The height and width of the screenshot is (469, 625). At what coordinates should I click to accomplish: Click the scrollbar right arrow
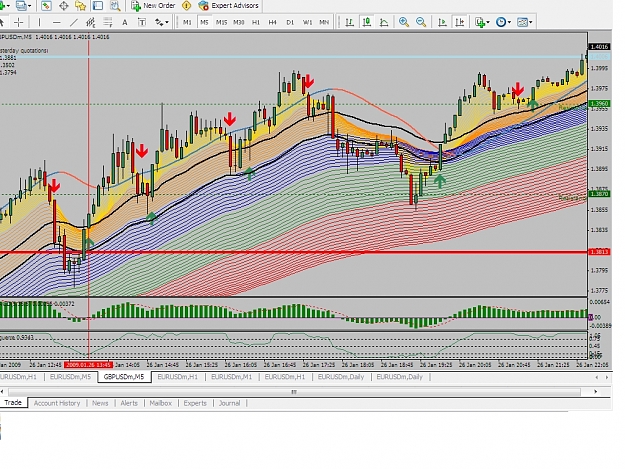click(x=596, y=392)
